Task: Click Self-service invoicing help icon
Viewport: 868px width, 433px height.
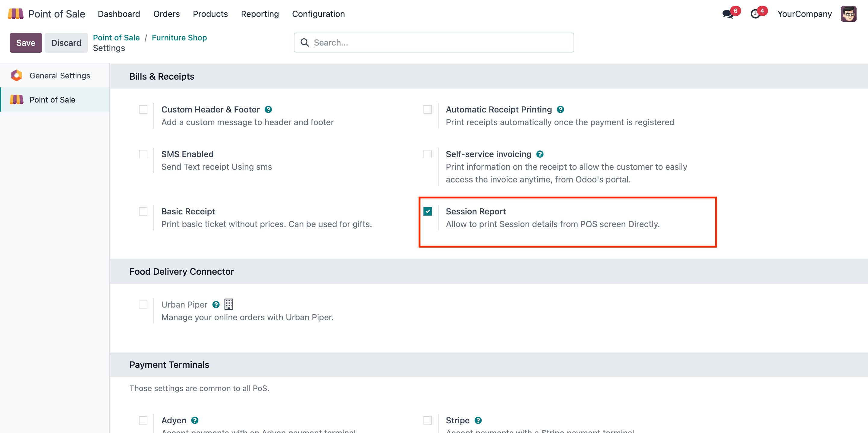Action: (x=540, y=154)
